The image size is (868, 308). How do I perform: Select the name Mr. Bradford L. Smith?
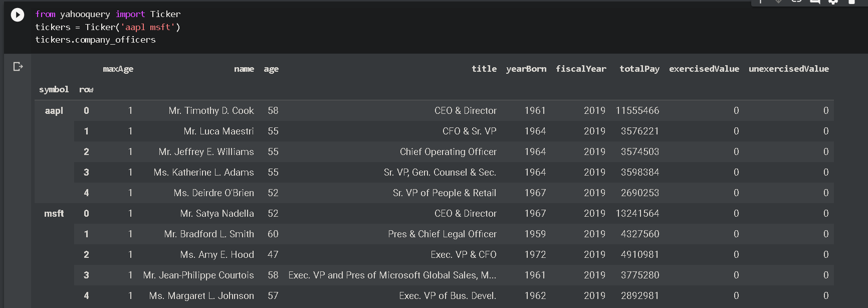(x=209, y=234)
